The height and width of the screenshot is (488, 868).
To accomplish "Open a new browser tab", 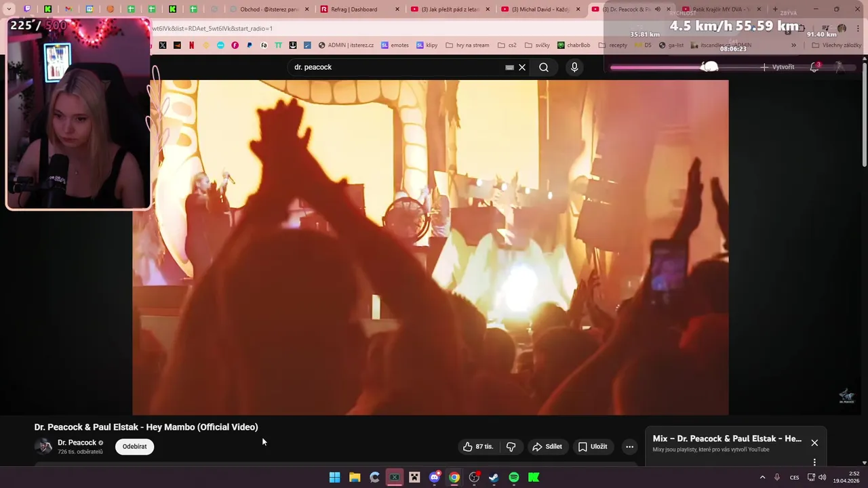I will tap(775, 9).
